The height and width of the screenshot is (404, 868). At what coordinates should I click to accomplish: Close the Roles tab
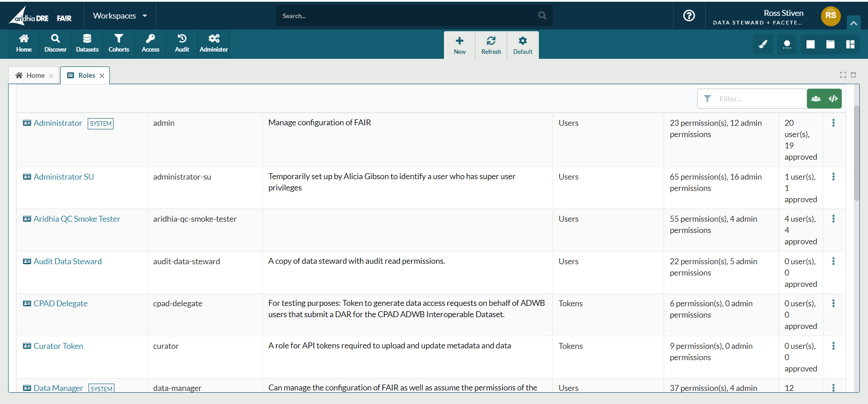coord(102,76)
